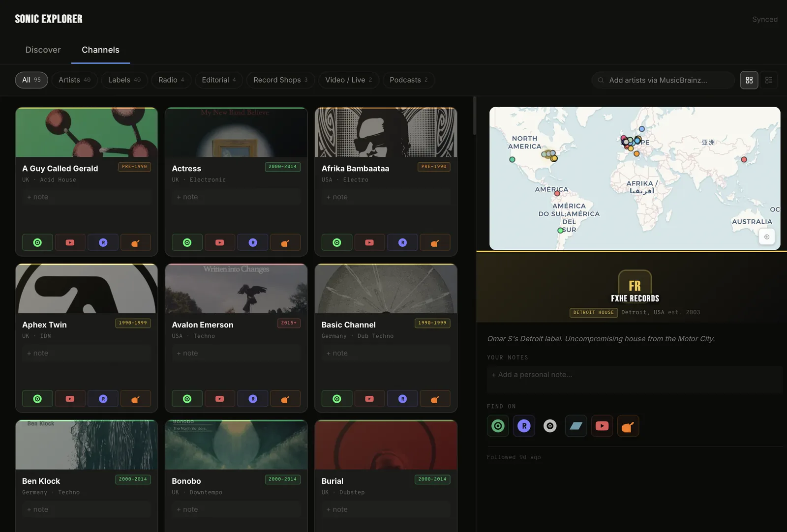The image size is (787, 532).
Task: Filter by Record Shops
Action: coord(280,80)
